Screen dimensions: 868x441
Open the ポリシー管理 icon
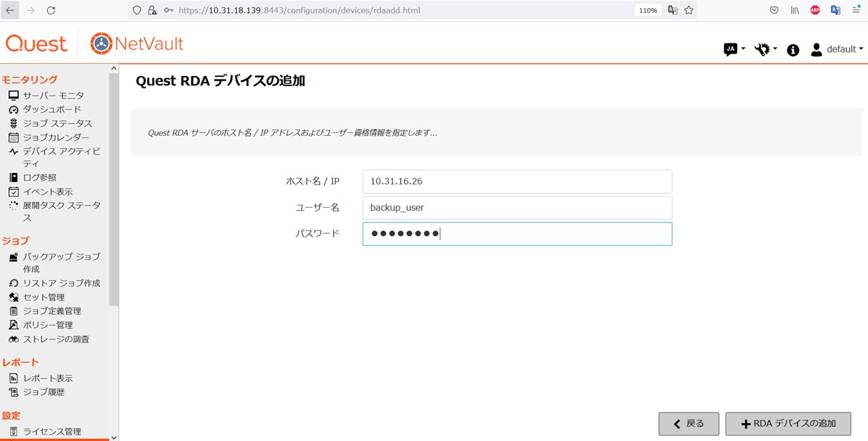[x=14, y=325]
